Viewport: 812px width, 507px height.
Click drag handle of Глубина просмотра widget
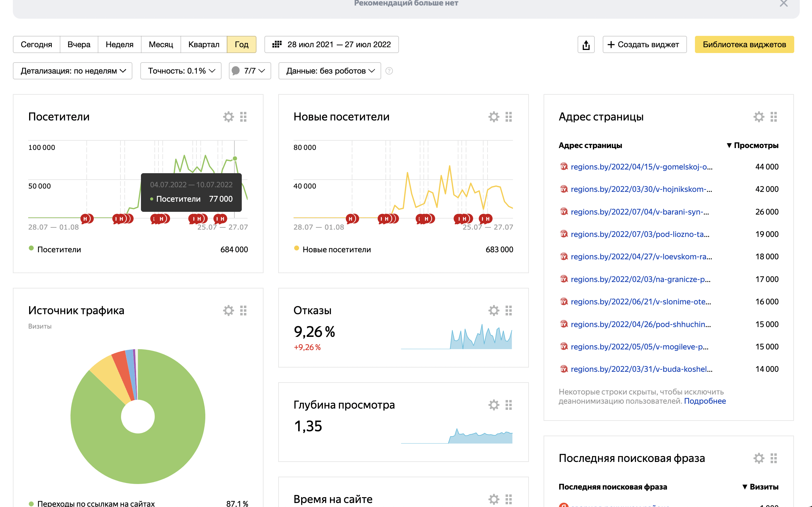point(508,405)
